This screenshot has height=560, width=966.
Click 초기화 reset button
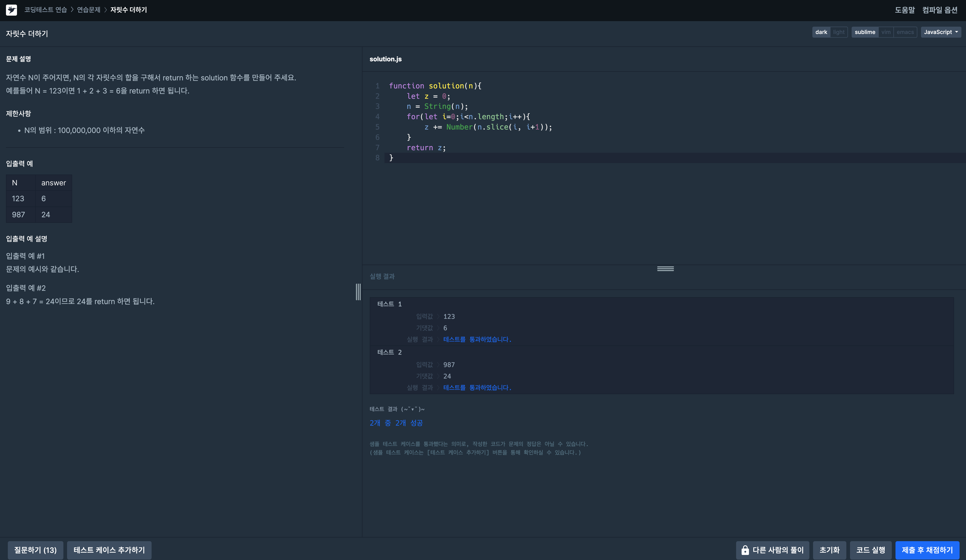click(830, 550)
